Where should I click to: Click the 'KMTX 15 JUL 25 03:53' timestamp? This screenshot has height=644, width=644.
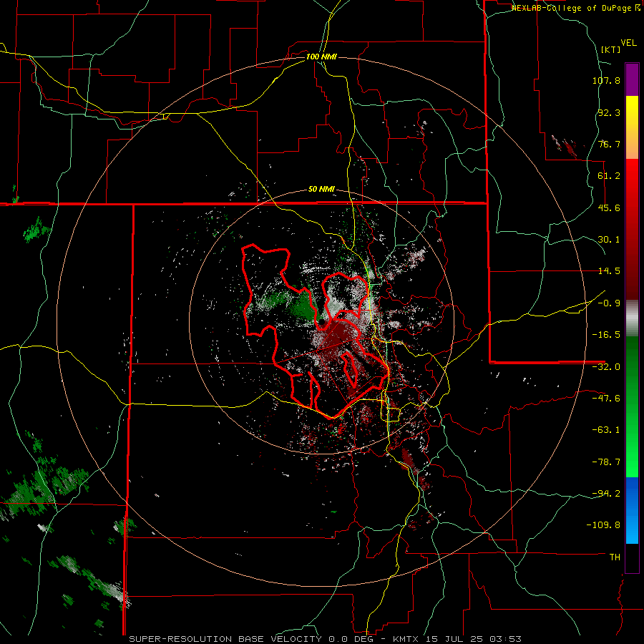pos(457,639)
